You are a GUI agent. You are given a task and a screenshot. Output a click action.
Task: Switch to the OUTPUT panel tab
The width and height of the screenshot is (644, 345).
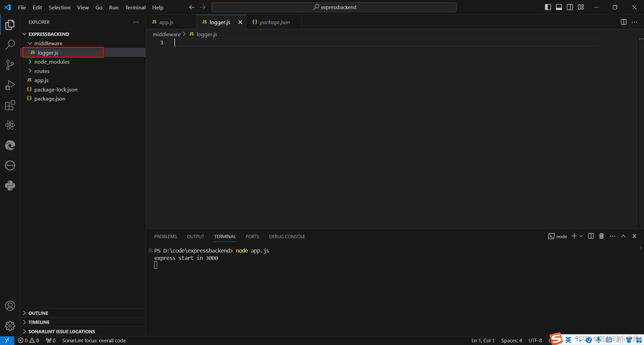(196, 236)
